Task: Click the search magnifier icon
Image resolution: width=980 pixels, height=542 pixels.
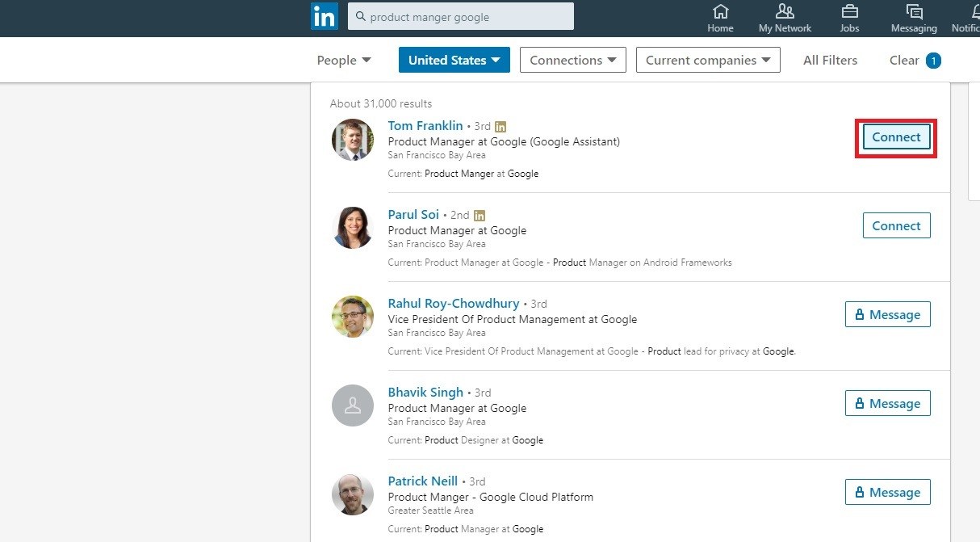Action: (x=361, y=16)
